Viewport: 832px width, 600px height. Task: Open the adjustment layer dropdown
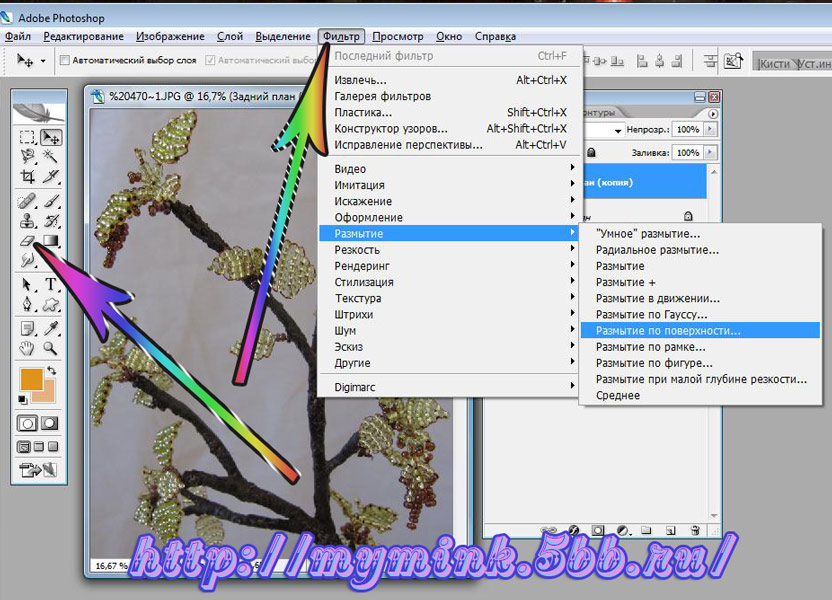tap(623, 530)
